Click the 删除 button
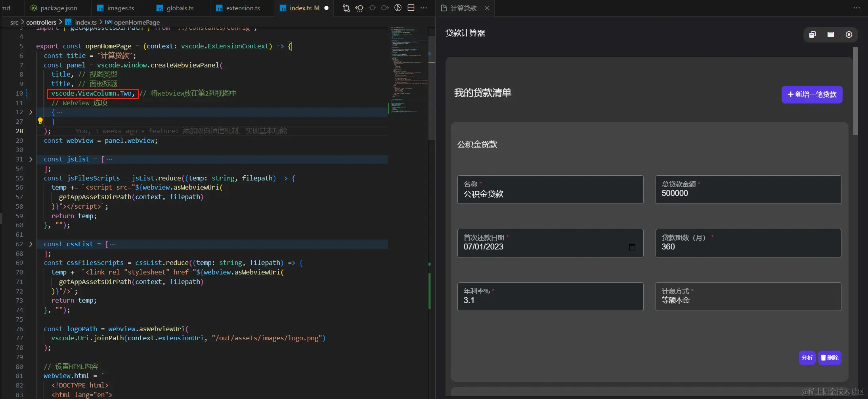 point(830,358)
